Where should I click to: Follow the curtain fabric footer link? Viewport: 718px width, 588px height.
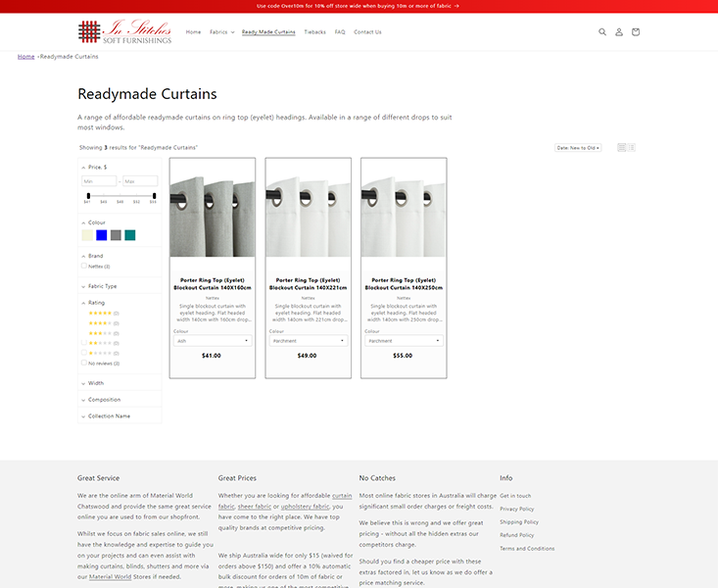coord(342,496)
